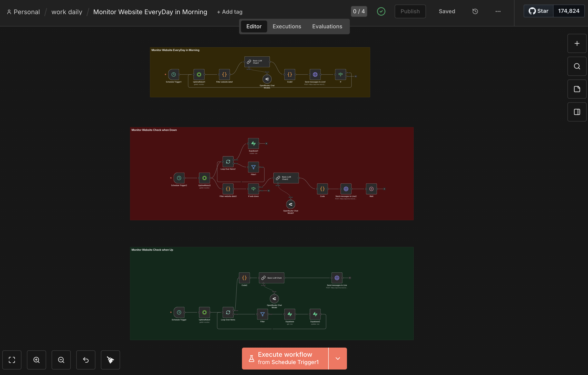Open the three-dots workflow options menu
This screenshot has width=588, height=375.
click(x=498, y=11)
